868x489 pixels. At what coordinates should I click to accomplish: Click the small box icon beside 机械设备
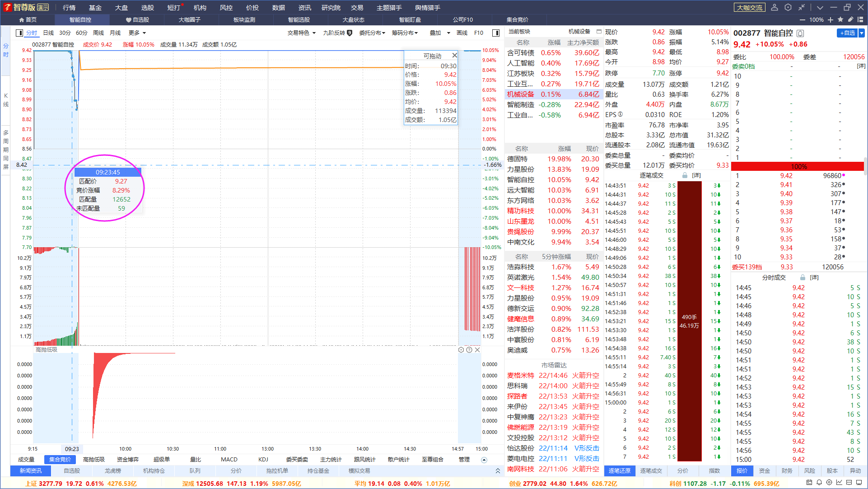pyautogui.click(x=599, y=32)
